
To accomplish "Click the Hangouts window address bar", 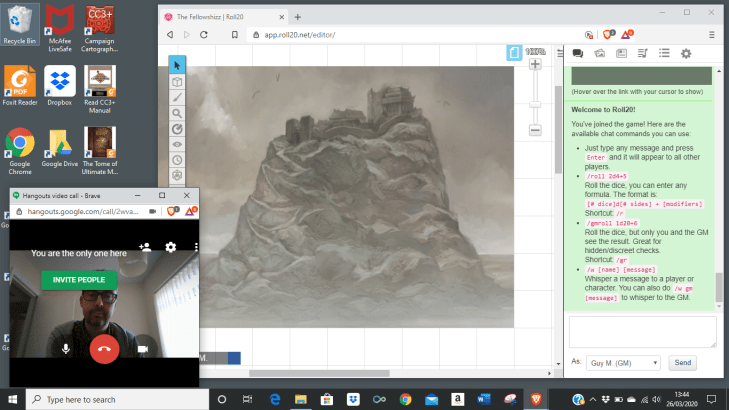I will click(83, 212).
